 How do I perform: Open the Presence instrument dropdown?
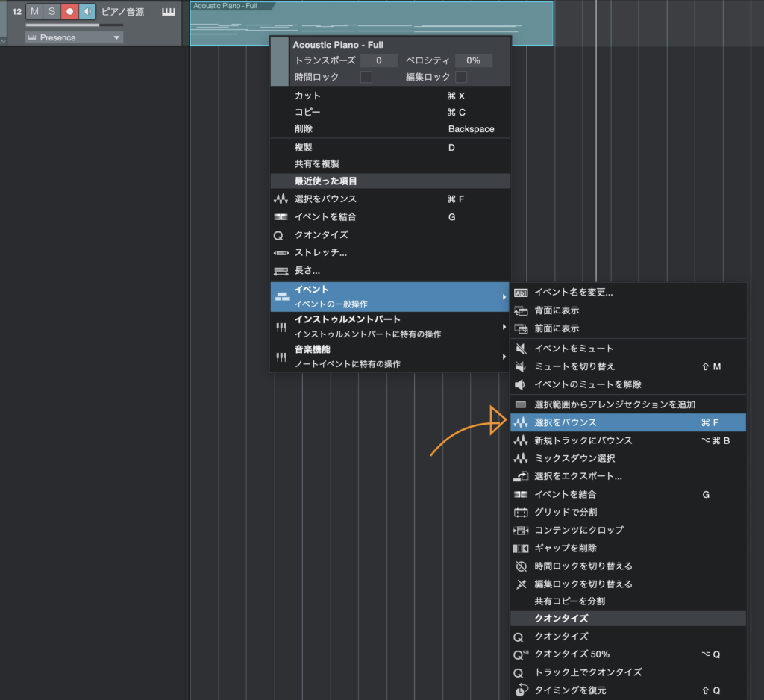[74, 37]
